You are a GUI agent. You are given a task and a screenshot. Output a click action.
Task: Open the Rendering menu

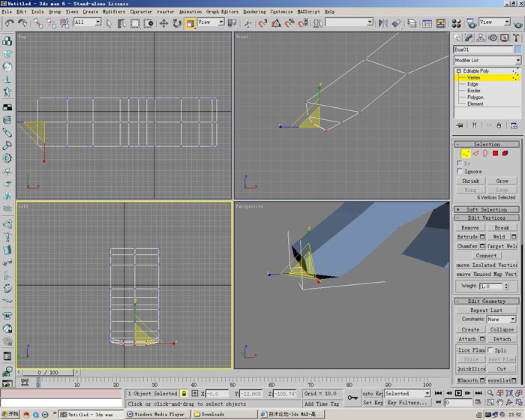[254, 12]
